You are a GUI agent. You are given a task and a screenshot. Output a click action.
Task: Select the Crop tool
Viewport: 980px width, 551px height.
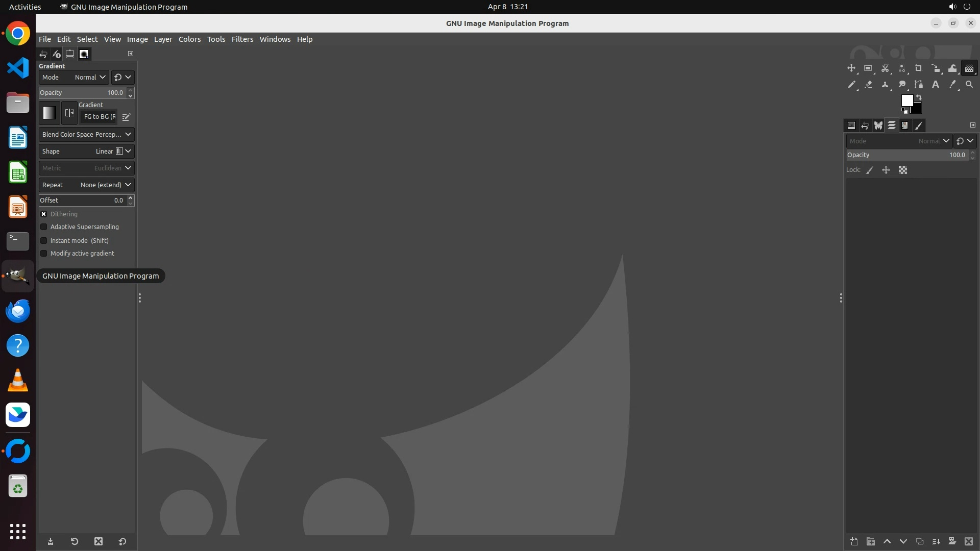click(919, 68)
